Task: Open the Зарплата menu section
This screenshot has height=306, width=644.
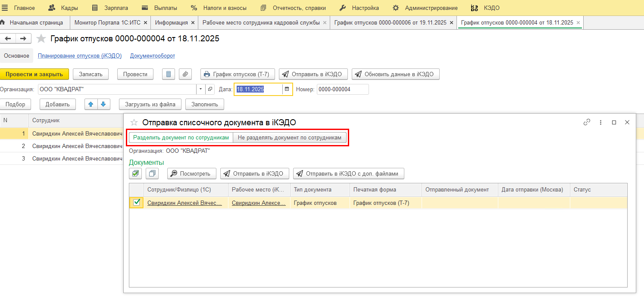Action: (110, 8)
